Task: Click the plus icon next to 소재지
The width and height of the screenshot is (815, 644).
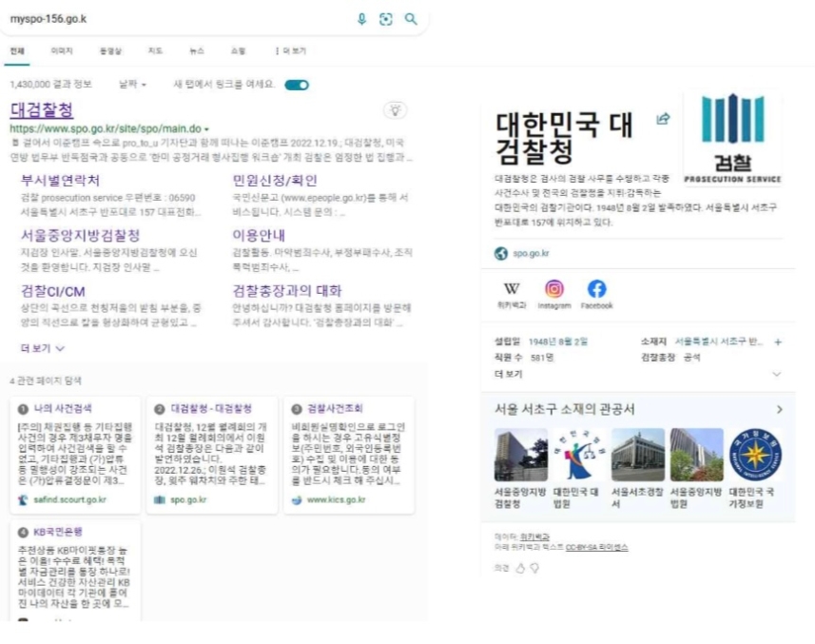Action: pyautogui.click(x=778, y=342)
